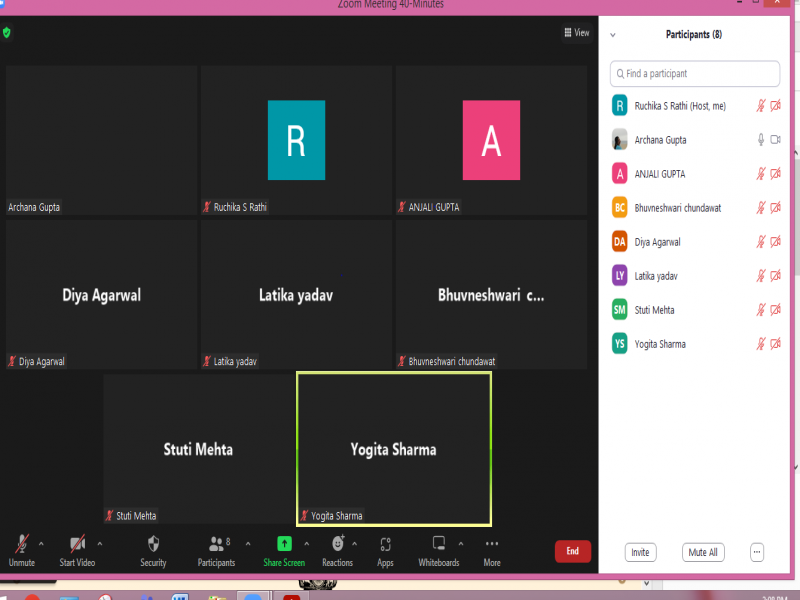Click the More three-dots toolbar icon
Image resolution: width=800 pixels, height=600 pixels.
[492, 545]
